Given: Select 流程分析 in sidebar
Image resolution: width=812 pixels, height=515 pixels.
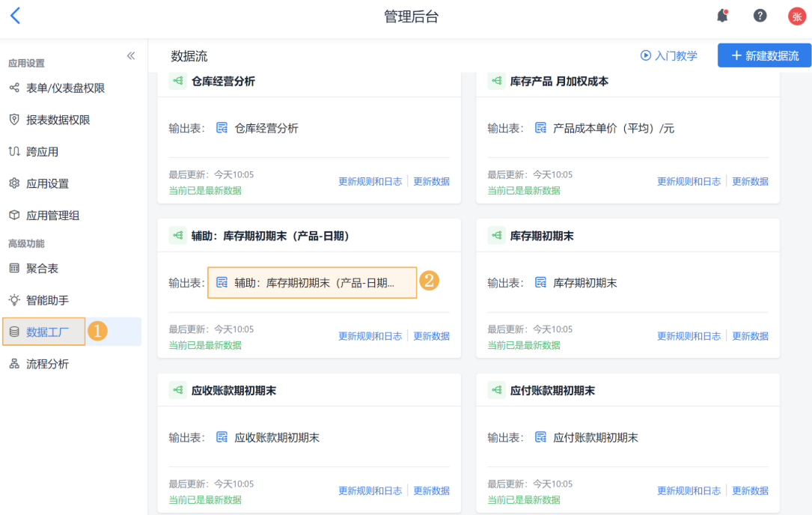Looking at the screenshot, I should click(x=47, y=364).
